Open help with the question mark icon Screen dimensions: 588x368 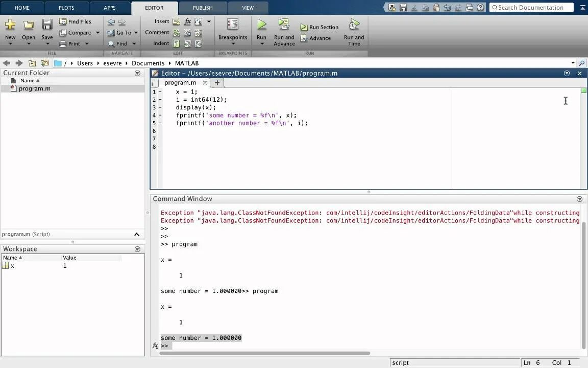pyautogui.click(x=480, y=8)
